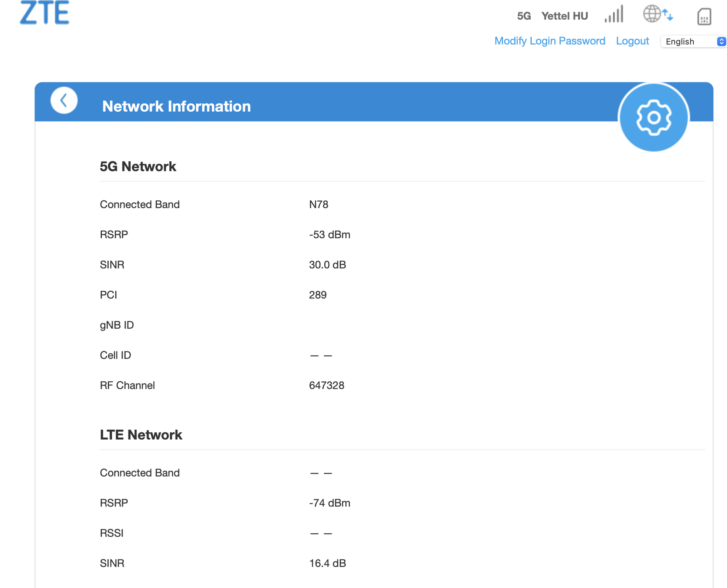727x588 pixels.
Task: Click the signal strength bars icon
Action: [x=614, y=14]
